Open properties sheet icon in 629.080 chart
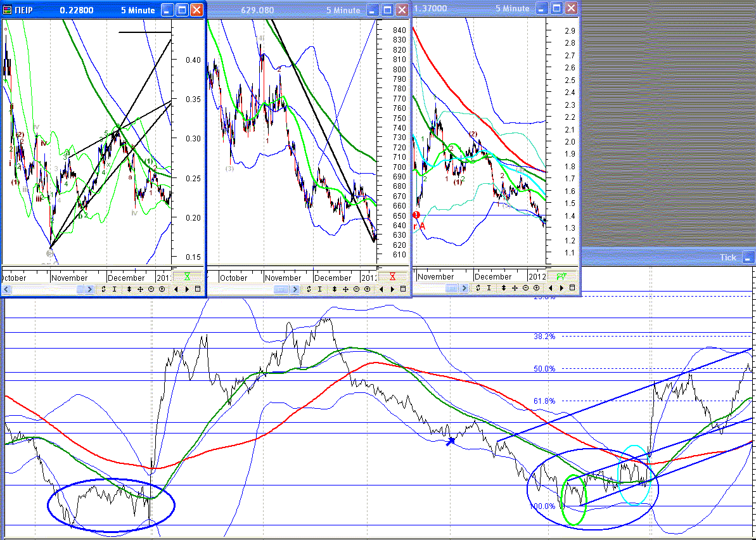The height and width of the screenshot is (540, 756). (403, 289)
